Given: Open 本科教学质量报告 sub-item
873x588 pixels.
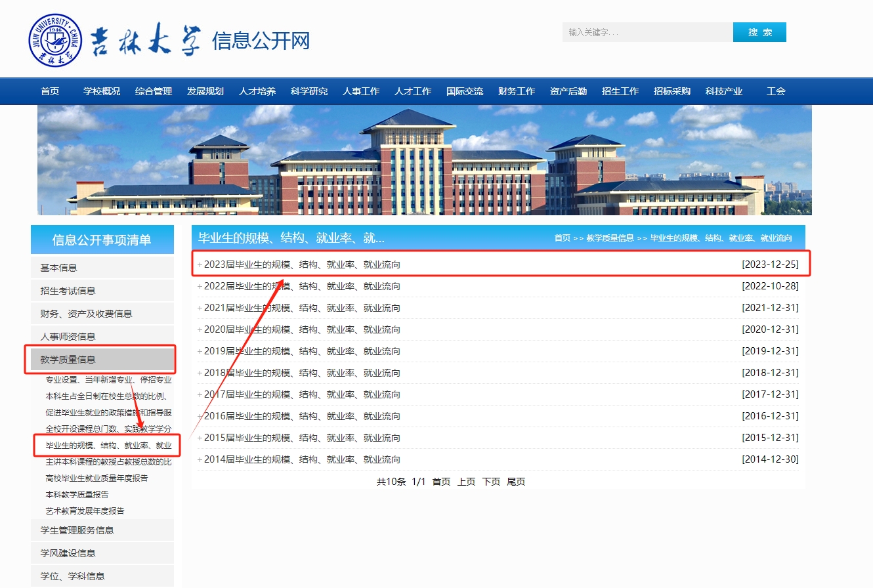Looking at the screenshot, I should (x=77, y=495).
